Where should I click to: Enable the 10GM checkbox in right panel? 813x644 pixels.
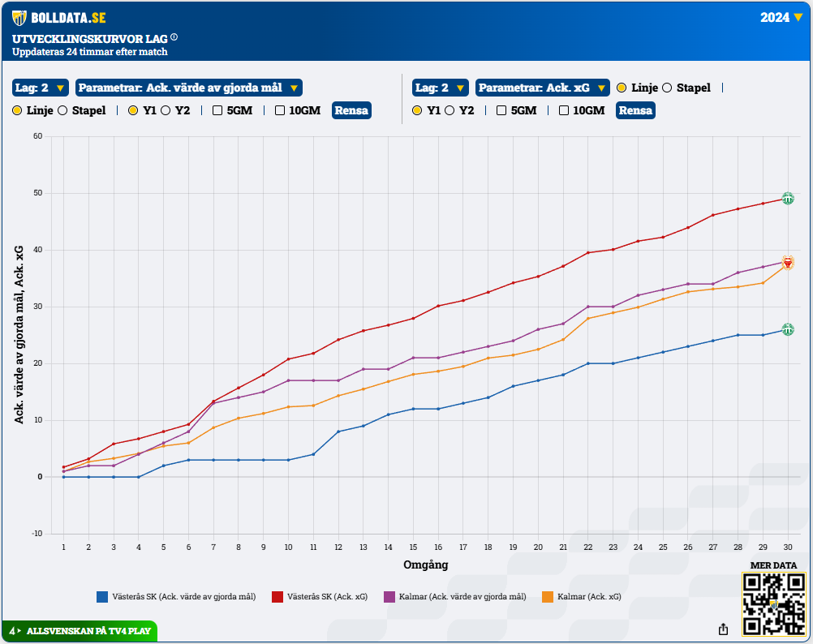(x=564, y=110)
